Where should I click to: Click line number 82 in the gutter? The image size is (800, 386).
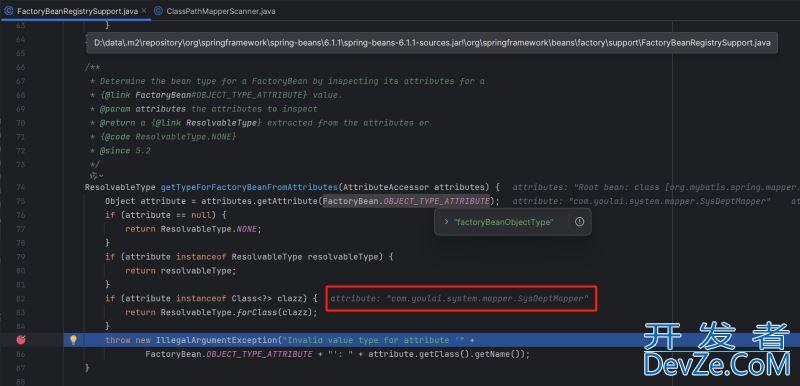click(20, 298)
